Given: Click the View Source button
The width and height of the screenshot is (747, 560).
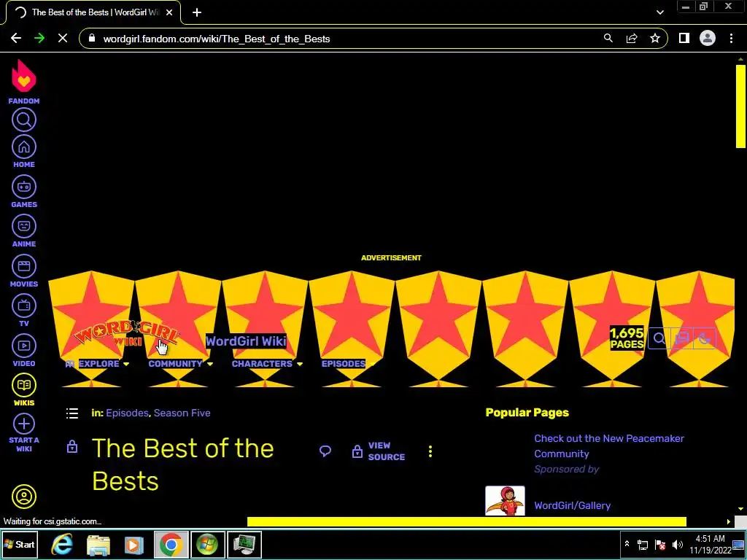Looking at the screenshot, I should tap(379, 451).
